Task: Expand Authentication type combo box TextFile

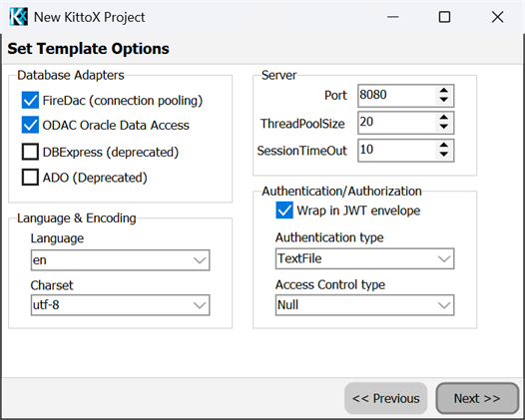Action: click(x=364, y=258)
